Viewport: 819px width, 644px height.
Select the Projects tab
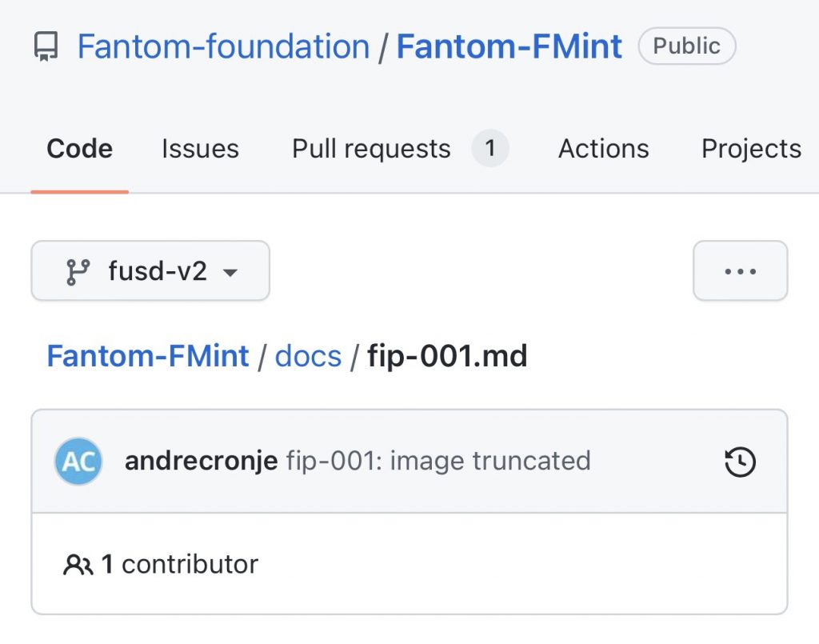(750, 148)
